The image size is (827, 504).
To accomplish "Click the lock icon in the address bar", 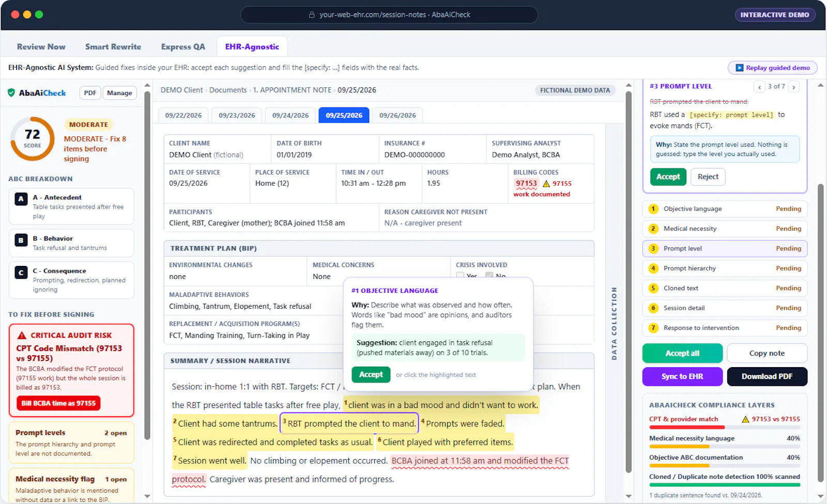I will 312,15.
